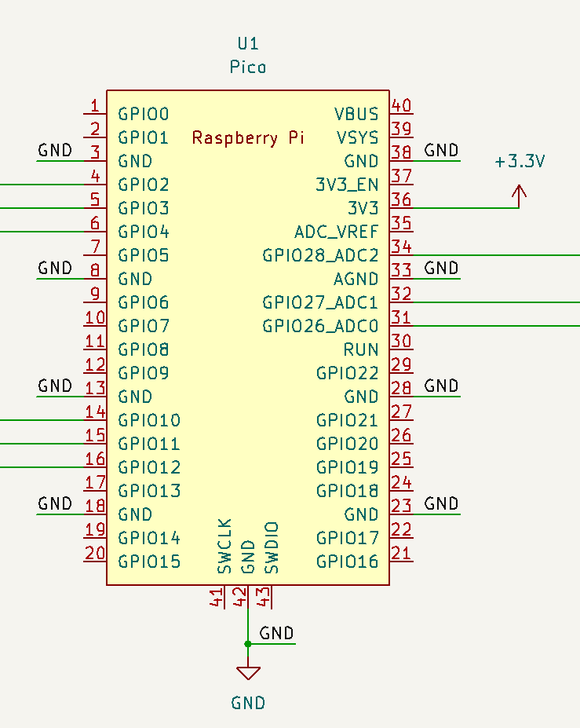Viewport: 580px width, 728px height.
Task: Click the green junction dot below pin 42
Action: point(248,644)
